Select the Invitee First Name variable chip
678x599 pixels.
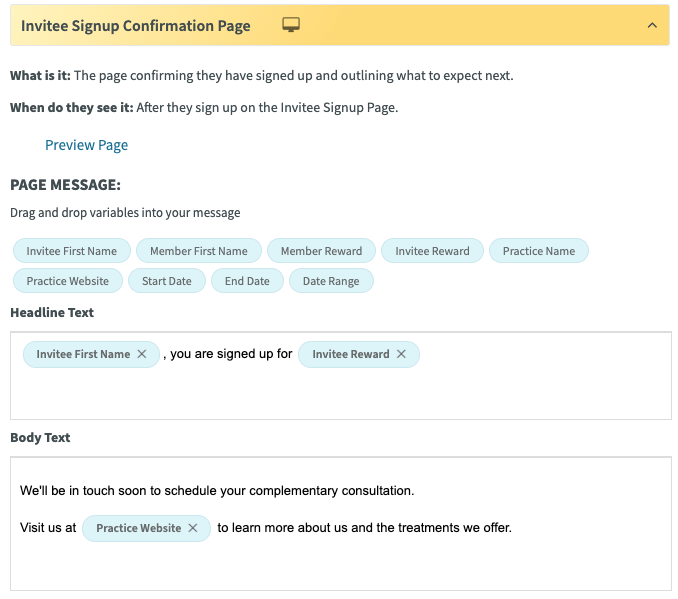coord(72,251)
